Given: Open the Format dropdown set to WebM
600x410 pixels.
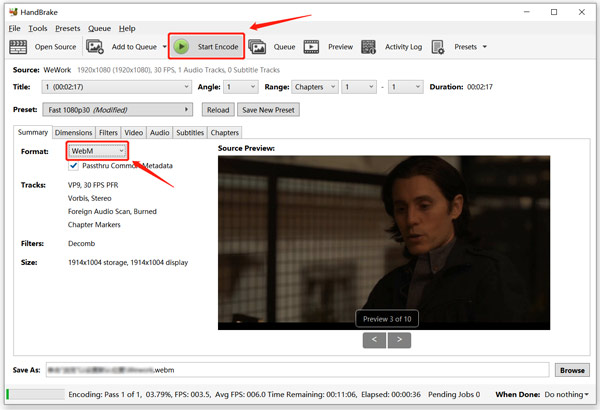Looking at the screenshot, I should [98, 151].
